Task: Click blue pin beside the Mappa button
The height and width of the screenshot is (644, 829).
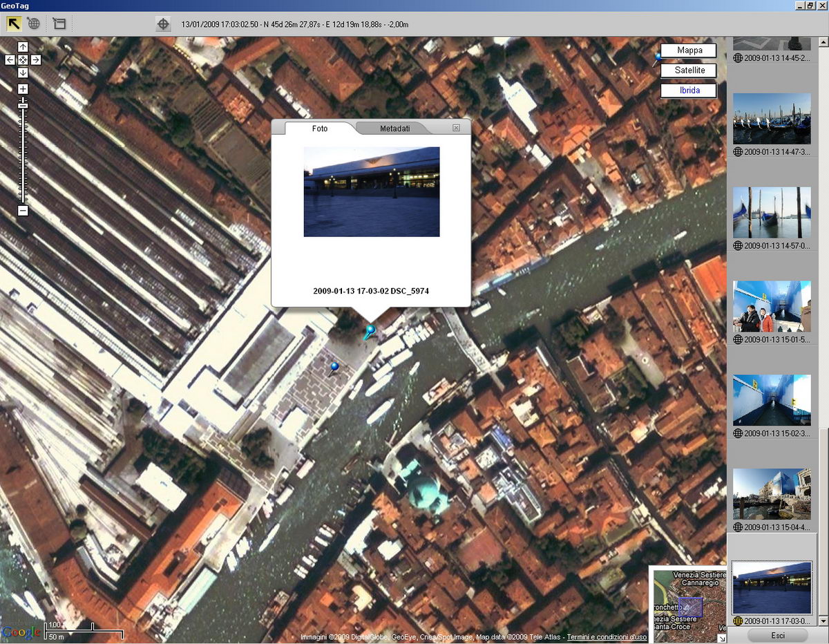Action: point(656,59)
